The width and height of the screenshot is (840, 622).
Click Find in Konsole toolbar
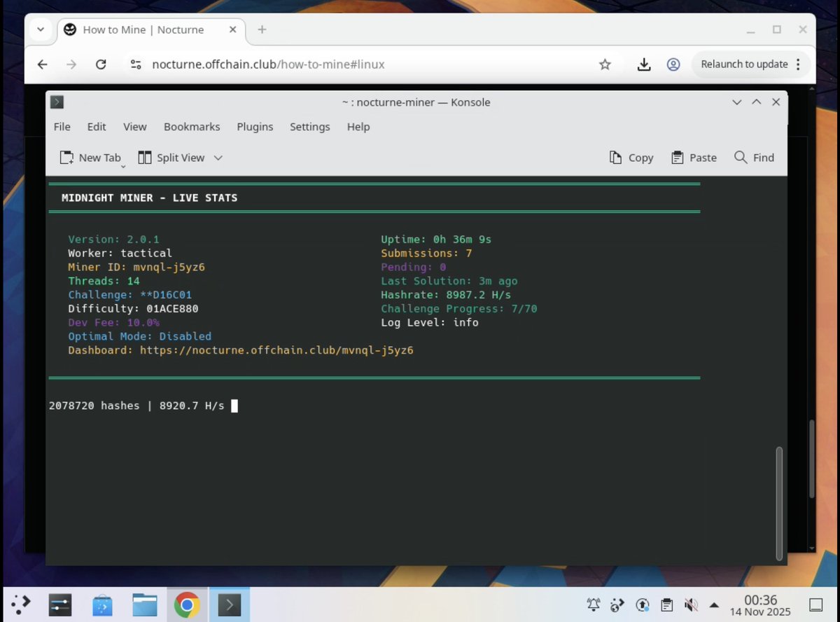pos(754,158)
